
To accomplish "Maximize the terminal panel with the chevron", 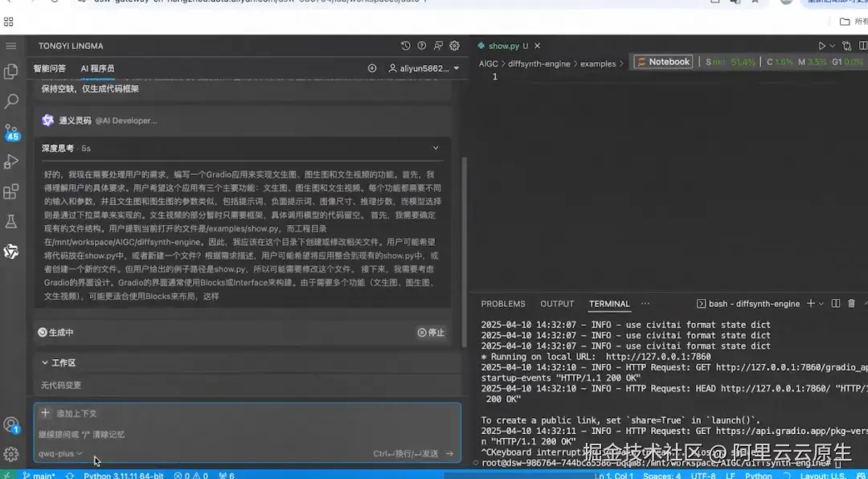I will tap(864, 304).
